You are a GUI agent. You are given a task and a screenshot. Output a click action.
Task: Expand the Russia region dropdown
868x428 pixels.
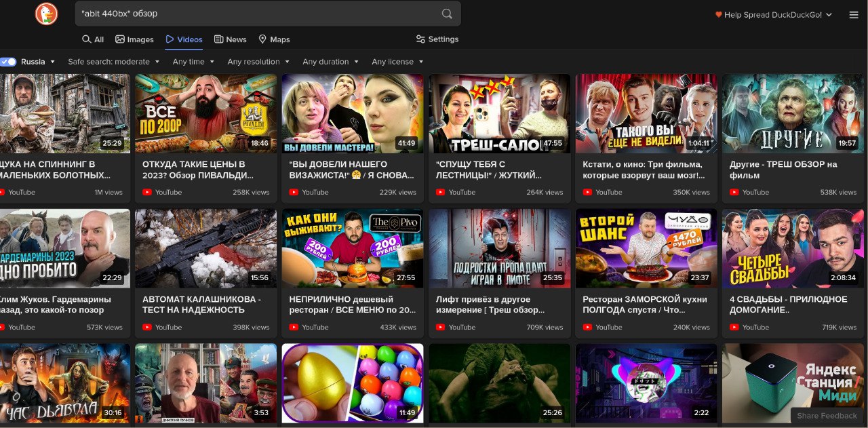click(38, 62)
